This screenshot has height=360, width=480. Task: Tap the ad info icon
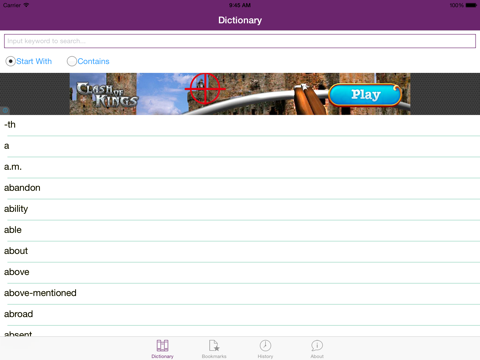(x=5, y=110)
